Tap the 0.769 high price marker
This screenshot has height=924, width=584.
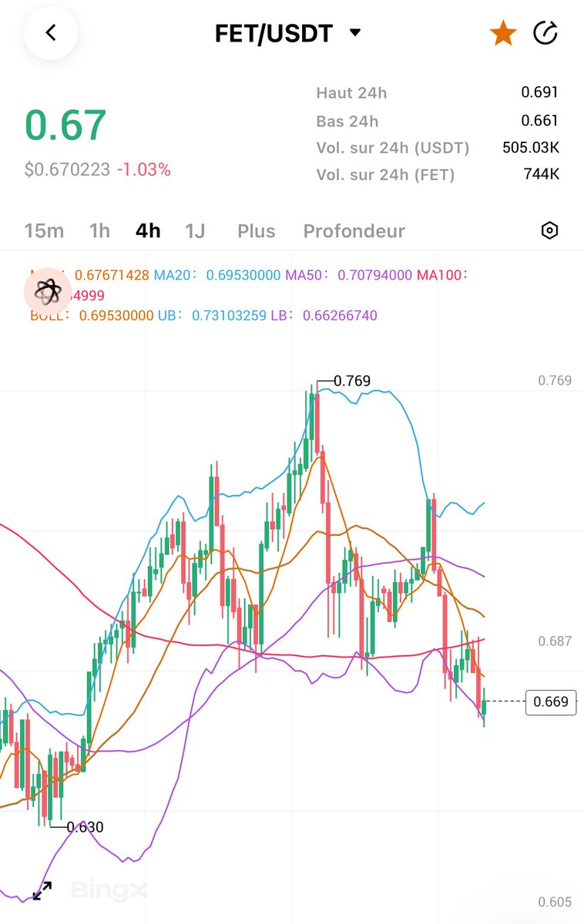click(352, 380)
